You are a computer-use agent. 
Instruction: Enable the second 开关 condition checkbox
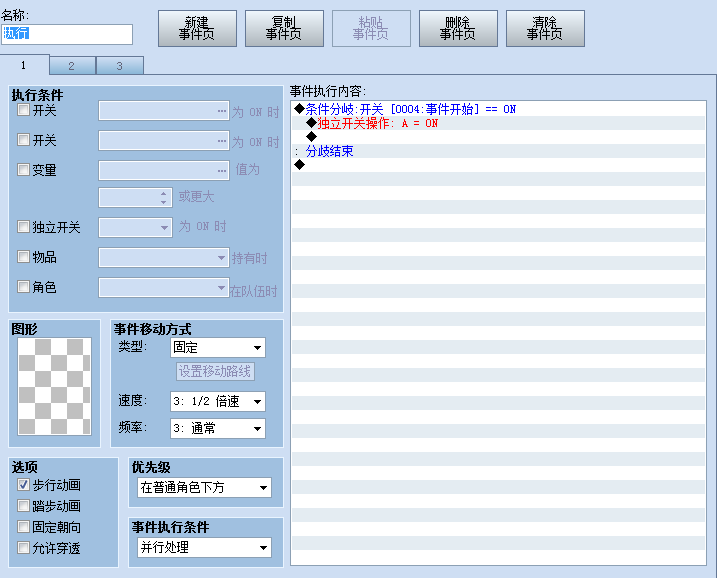click(23, 139)
